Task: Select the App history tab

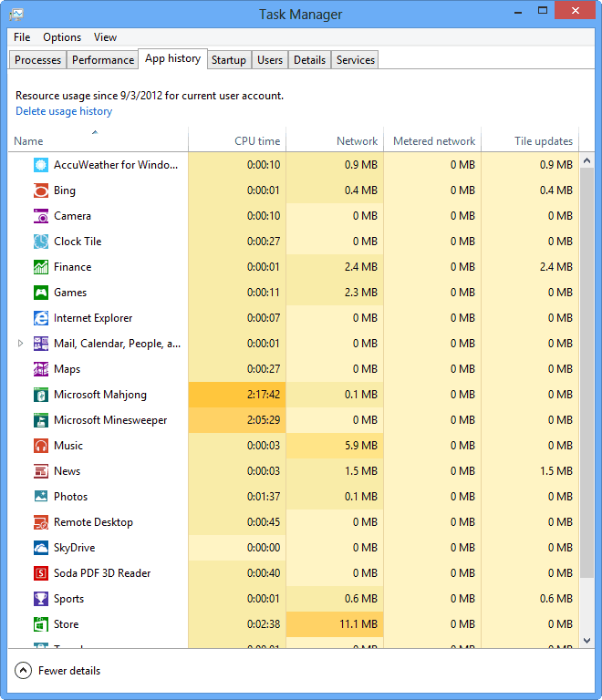Action: 172,58
